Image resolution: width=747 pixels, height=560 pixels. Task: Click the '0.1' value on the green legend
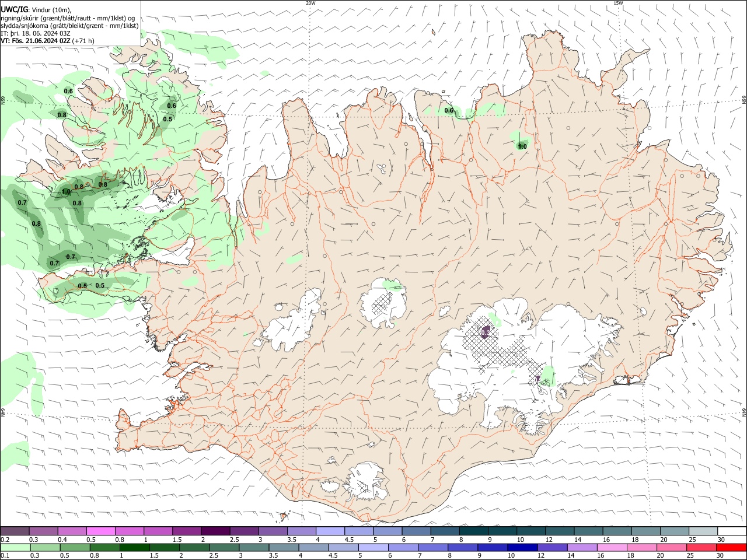[5, 556]
